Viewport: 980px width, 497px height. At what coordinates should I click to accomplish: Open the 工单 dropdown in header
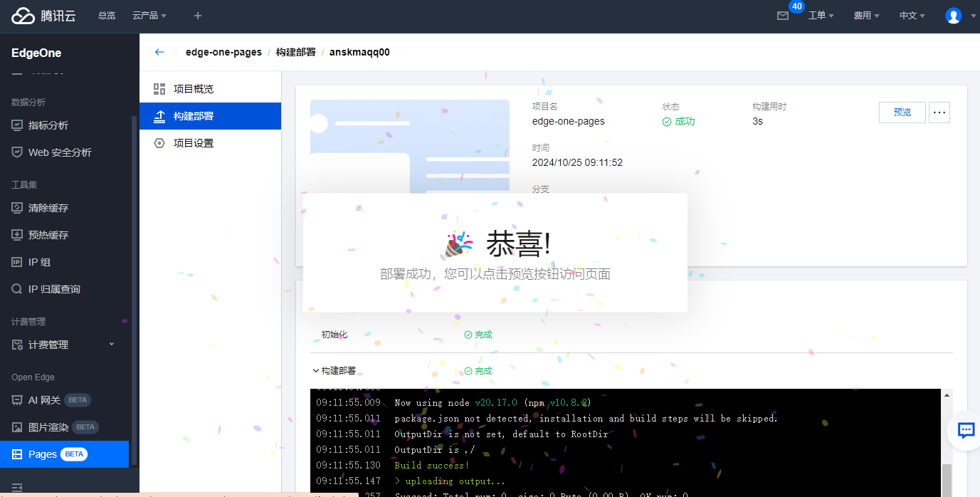pyautogui.click(x=821, y=16)
